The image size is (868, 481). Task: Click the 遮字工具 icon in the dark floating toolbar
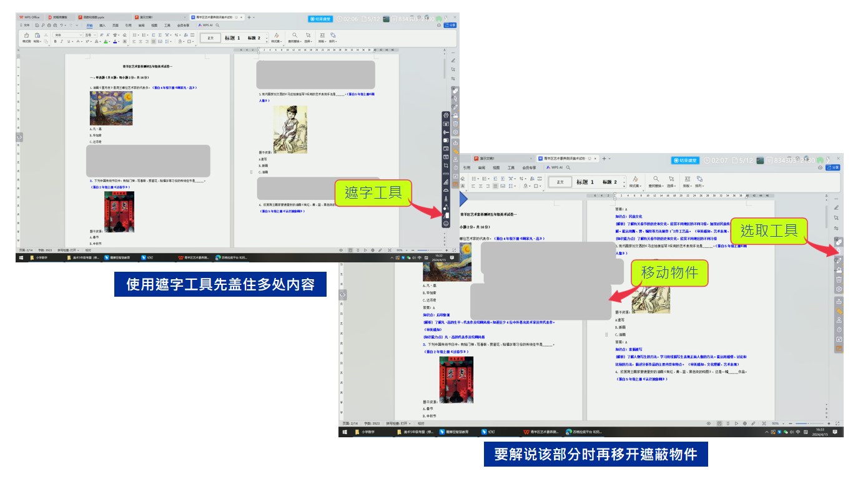click(x=446, y=214)
